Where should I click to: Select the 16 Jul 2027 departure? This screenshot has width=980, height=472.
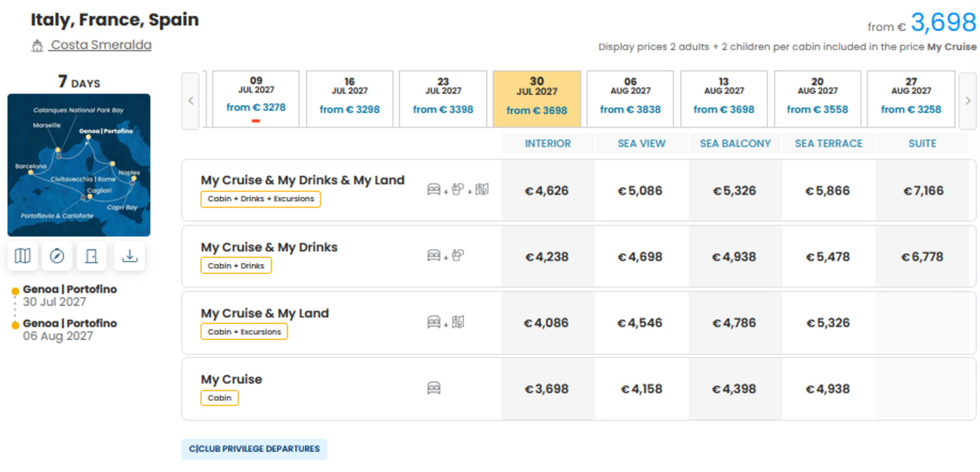click(349, 99)
